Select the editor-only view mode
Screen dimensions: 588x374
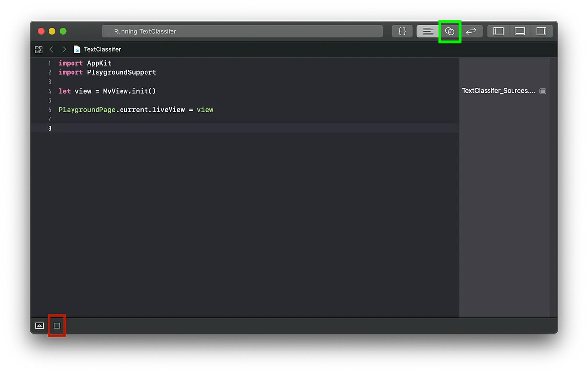(x=427, y=31)
